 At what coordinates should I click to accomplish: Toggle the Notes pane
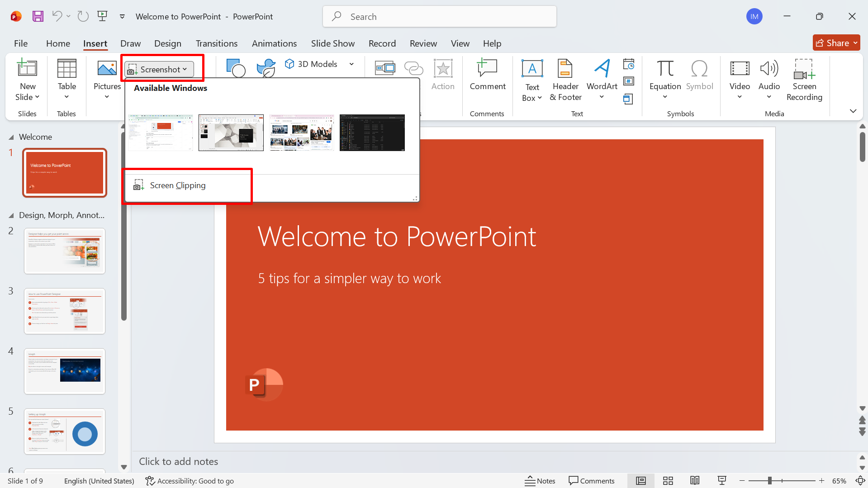click(x=540, y=481)
